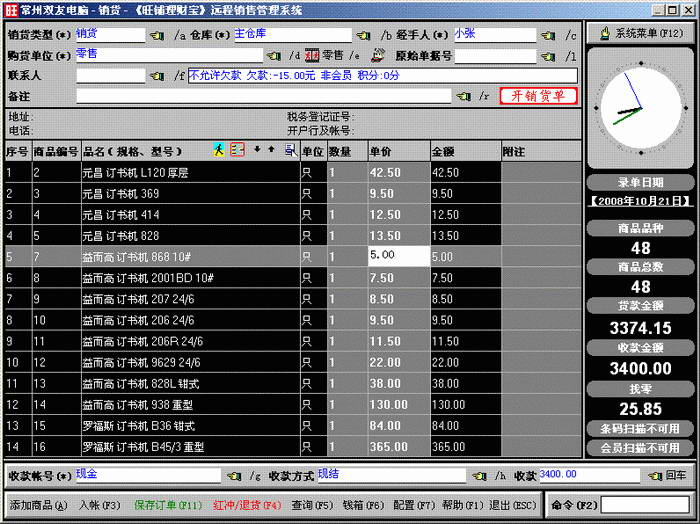Click 配置 (F7) in bottom bar

tap(414, 505)
